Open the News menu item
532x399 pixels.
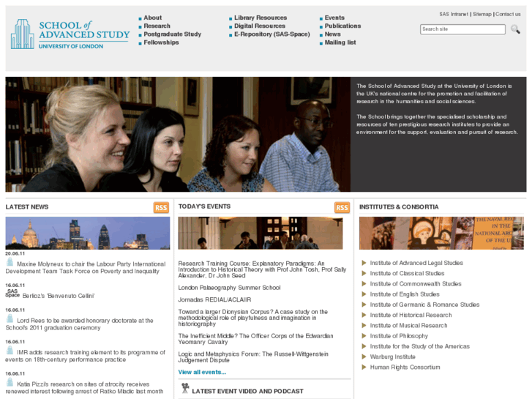coord(332,34)
